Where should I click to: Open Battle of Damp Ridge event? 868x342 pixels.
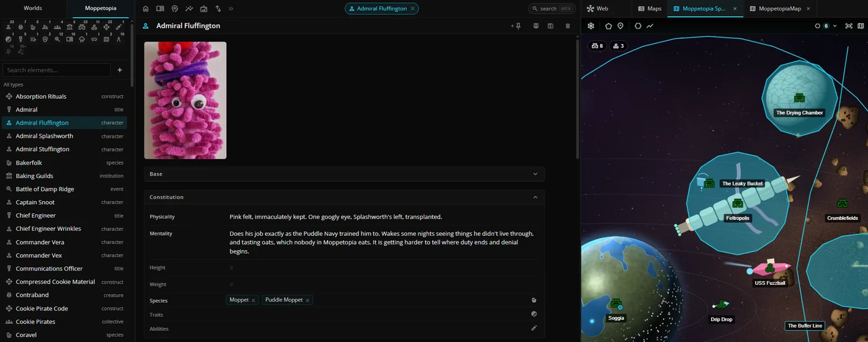pyautogui.click(x=64, y=189)
